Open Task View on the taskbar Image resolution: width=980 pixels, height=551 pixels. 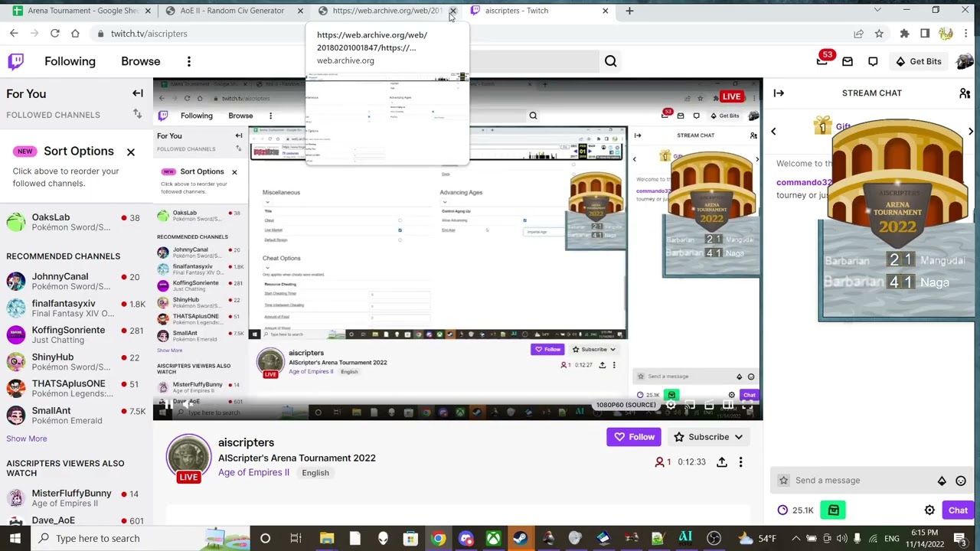tap(296, 538)
